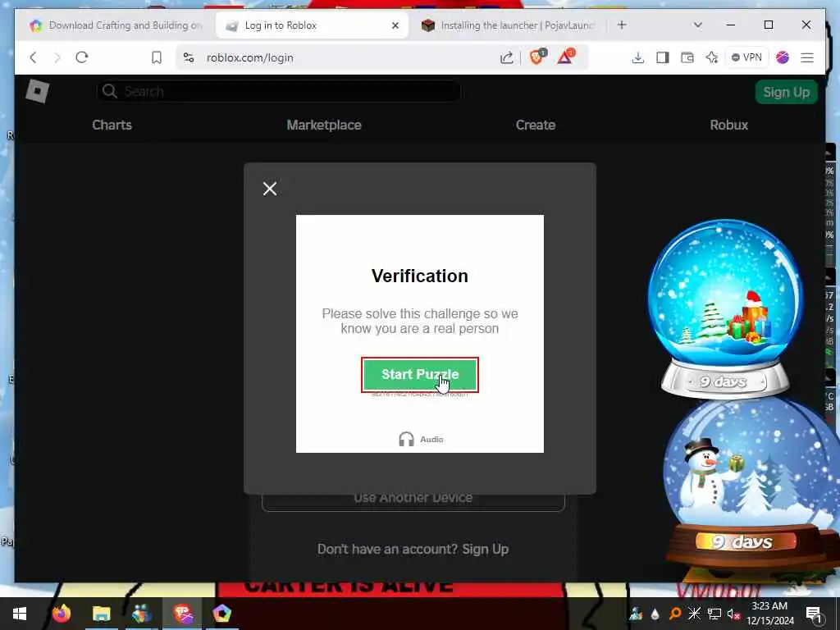Click the Start Puzzle button
Viewport: 840px width, 630px height.
(419, 374)
